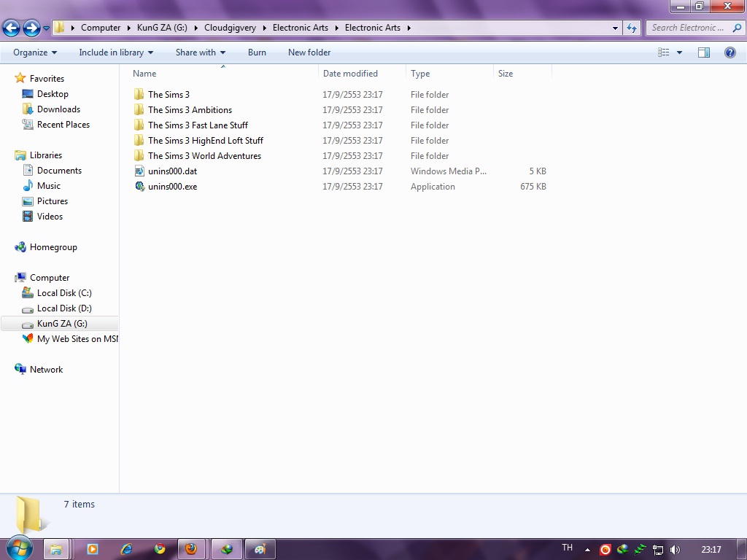Open address bar history dropdown

[615, 28]
